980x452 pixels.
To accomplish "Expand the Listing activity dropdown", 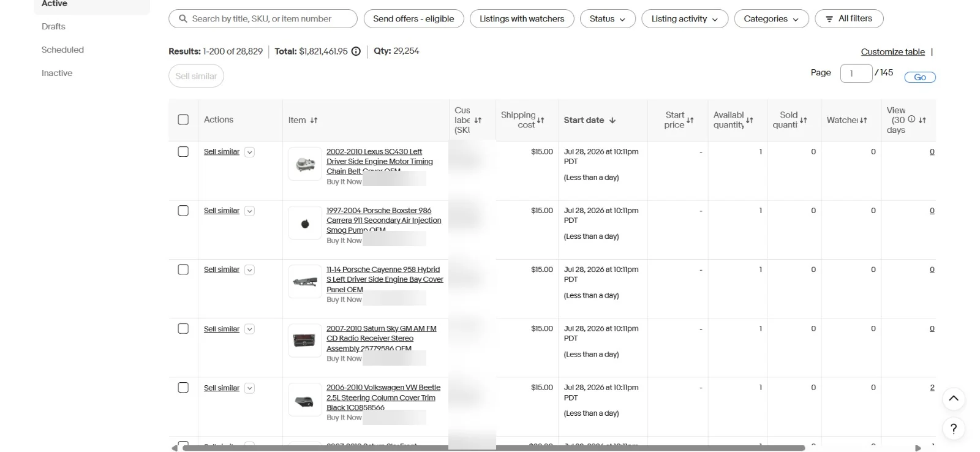I will 685,19.
